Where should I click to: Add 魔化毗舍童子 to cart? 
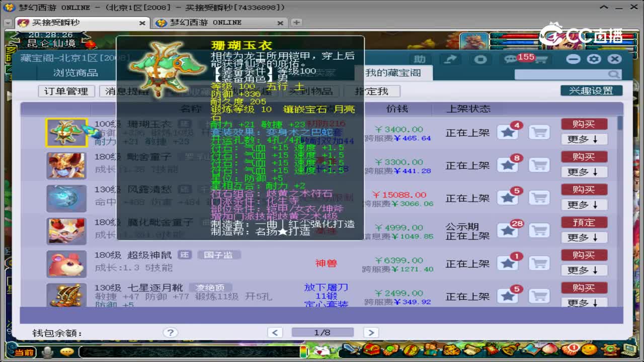tap(539, 230)
